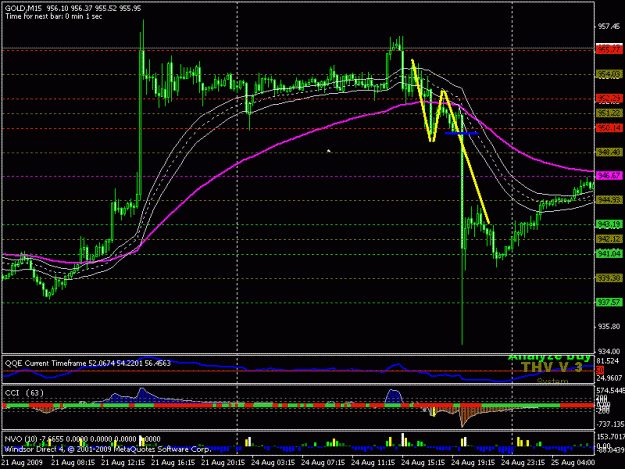Select the blue horizontal line object on chart

(x=461, y=133)
